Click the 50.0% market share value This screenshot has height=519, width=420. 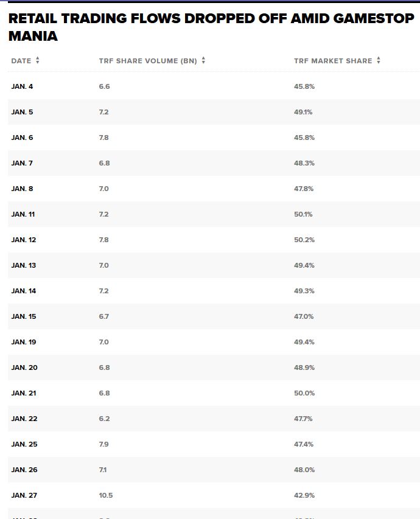[304, 393]
